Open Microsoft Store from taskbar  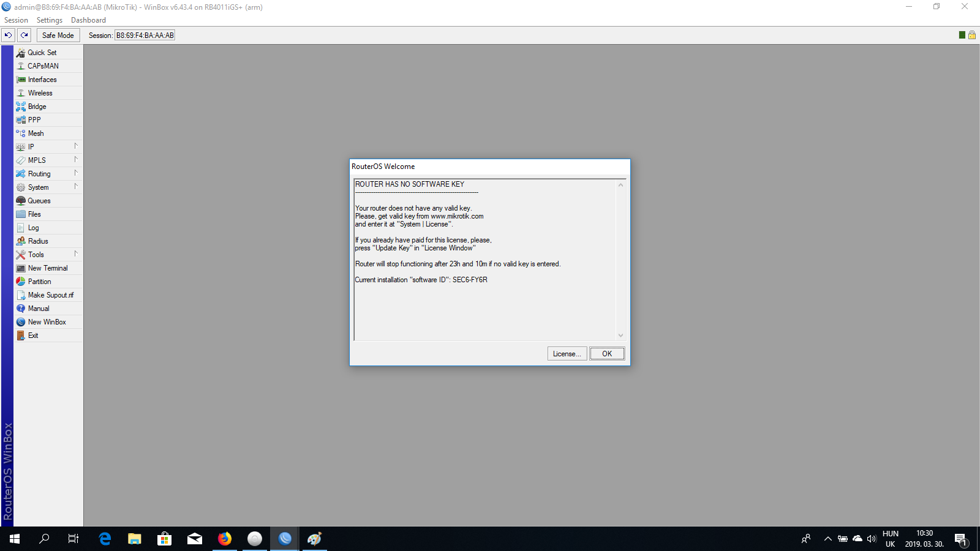tap(165, 539)
